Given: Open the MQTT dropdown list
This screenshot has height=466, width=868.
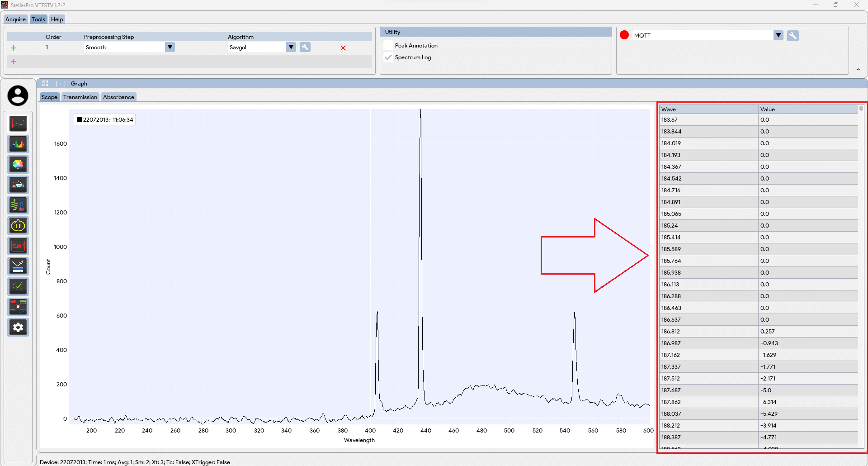Looking at the screenshot, I should 778,35.
